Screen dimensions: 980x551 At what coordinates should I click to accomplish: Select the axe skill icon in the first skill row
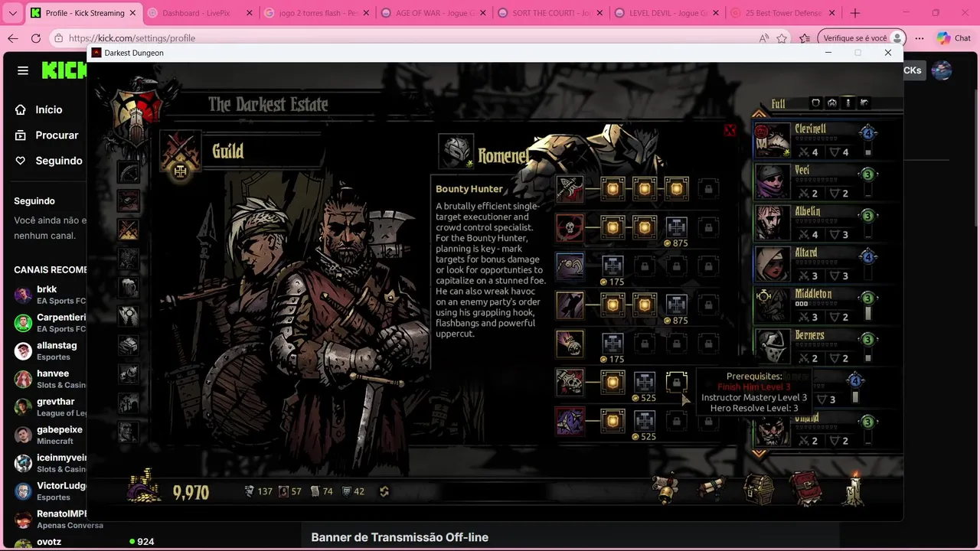(x=570, y=188)
